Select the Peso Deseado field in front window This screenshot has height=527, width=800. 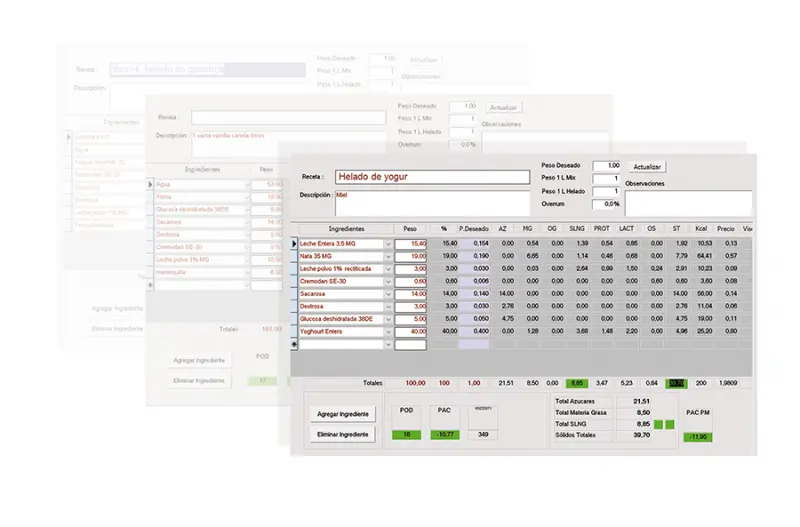point(606,166)
